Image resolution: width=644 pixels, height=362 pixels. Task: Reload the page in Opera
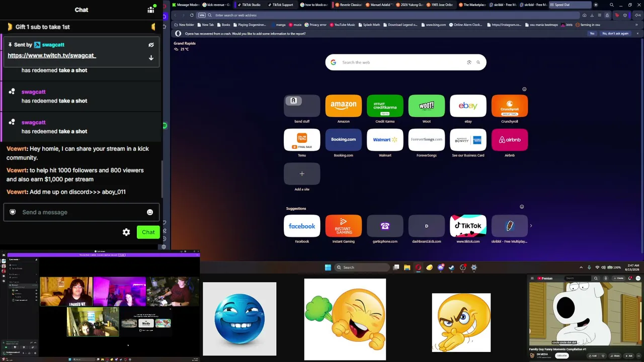click(192, 15)
